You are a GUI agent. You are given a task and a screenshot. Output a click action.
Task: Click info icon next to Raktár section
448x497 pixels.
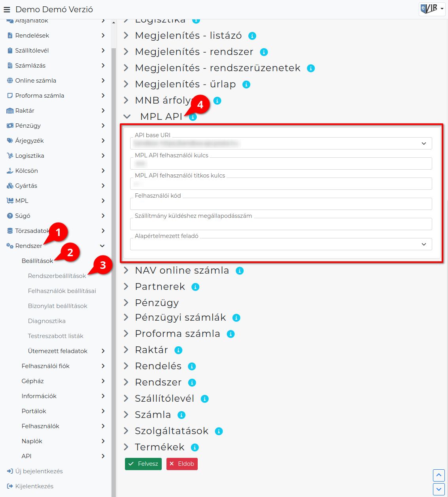[178, 350]
